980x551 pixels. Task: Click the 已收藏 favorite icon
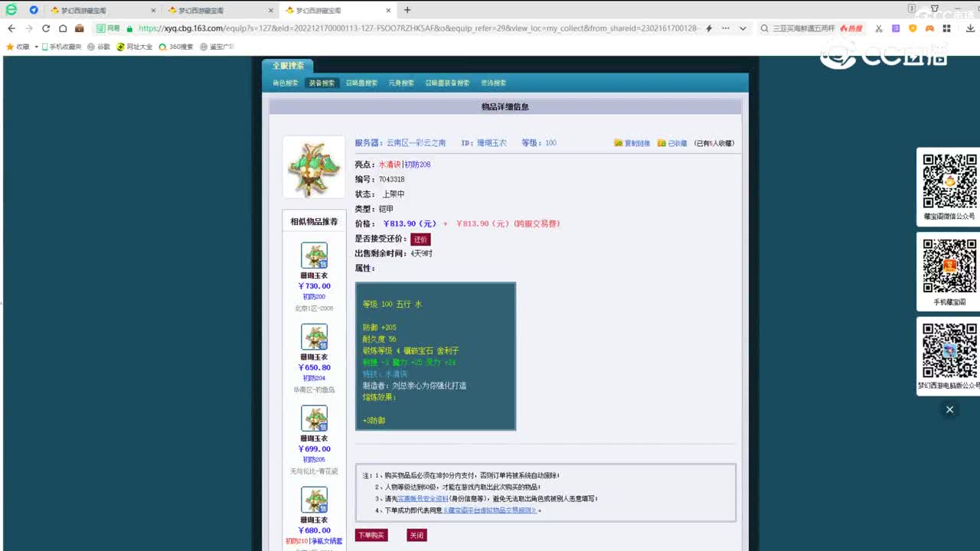pyautogui.click(x=660, y=142)
